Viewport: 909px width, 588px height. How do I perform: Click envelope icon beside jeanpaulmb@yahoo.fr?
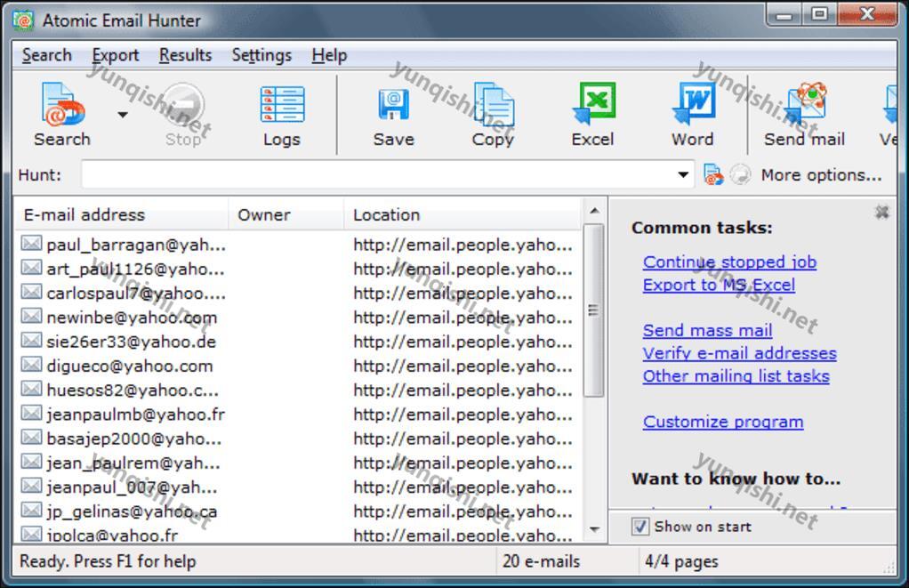tap(31, 413)
